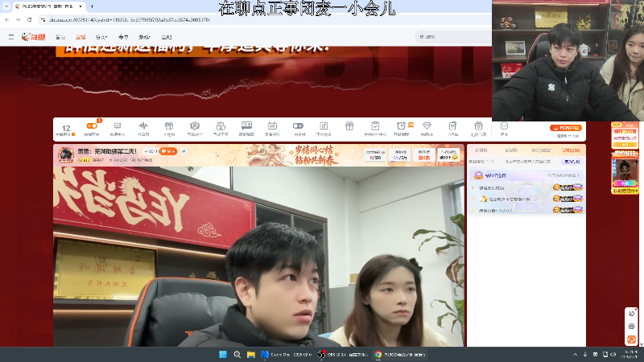Click the orange PC客户端 button
The width and height of the screenshot is (644, 362).
click(x=566, y=128)
